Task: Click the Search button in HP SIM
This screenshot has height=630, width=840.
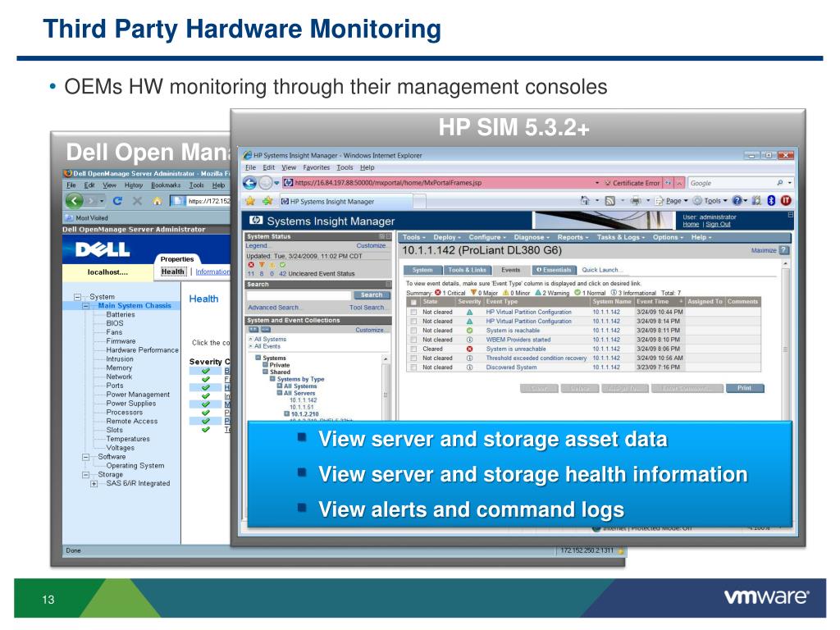Action: [372, 295]
